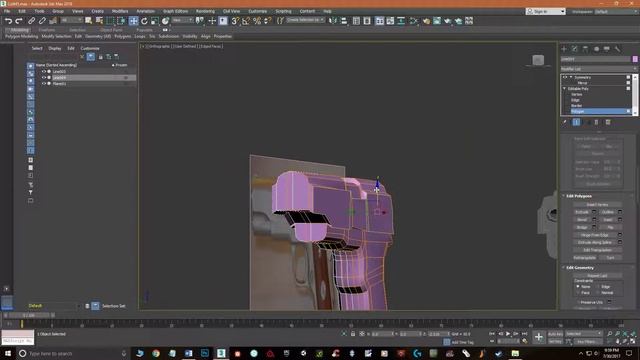
Task: Open the Modifiers menu
Action: point(120,11)
